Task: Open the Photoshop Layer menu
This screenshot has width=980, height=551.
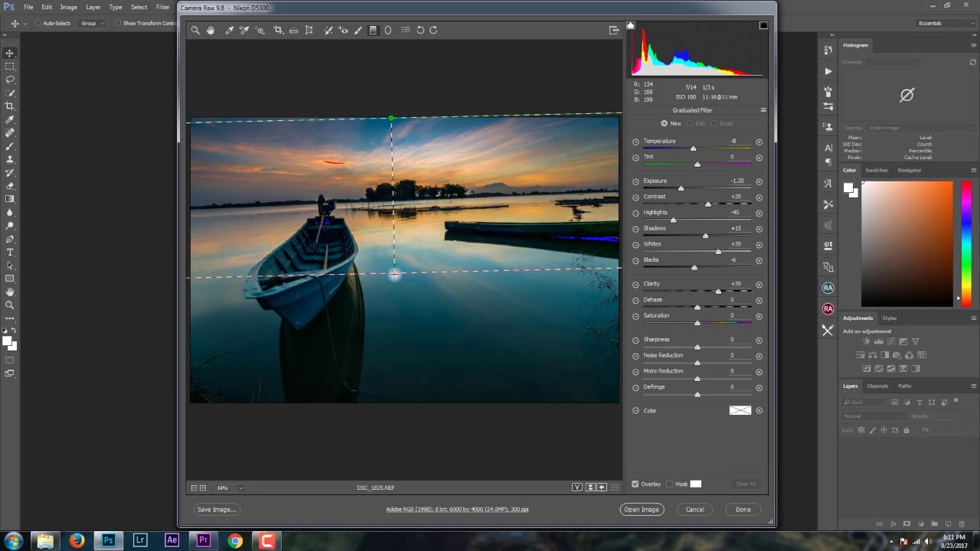Action: pyautogui.click(x=93, y=7)
